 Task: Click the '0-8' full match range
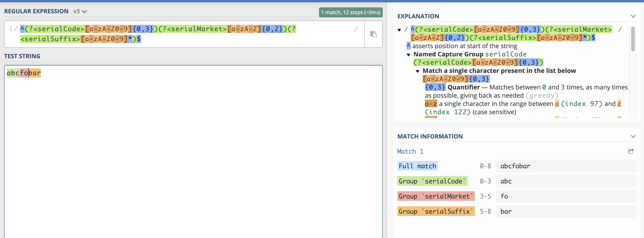tap(485, 166)
